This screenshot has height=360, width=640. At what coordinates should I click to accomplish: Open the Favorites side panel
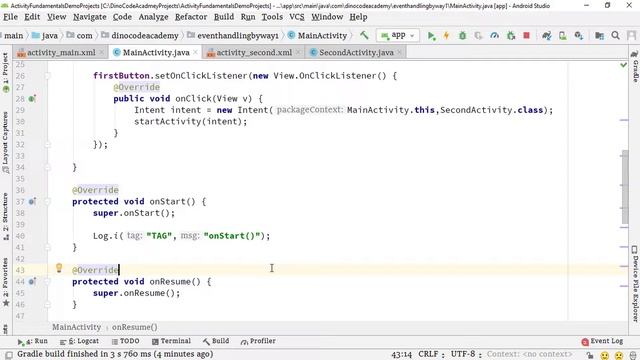5,282
